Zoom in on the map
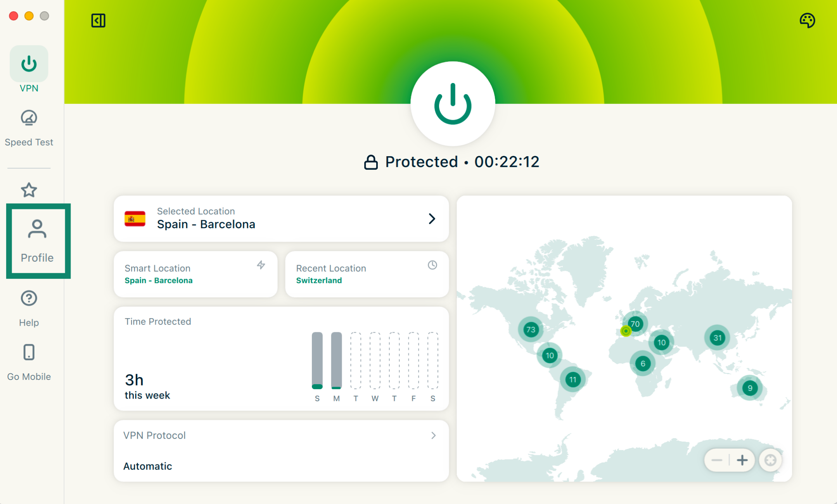The width and height of the screenshot is (837, 504). pyautogui.click(x=742, y=460)
